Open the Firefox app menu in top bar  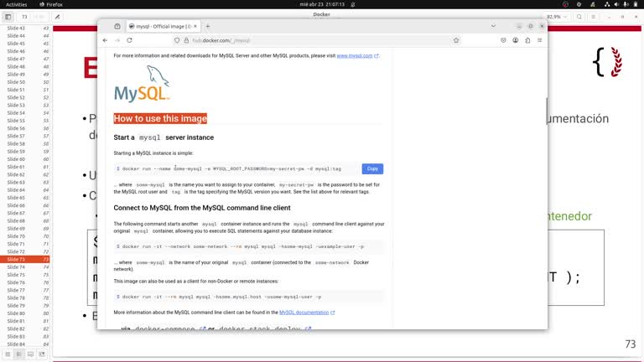coord(51,4)
